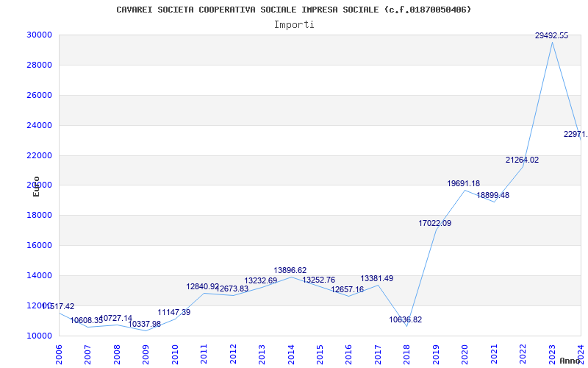Select the 2009 x-axis year label
The width and height of the screenshot is (588, 368).
point(146,355)
